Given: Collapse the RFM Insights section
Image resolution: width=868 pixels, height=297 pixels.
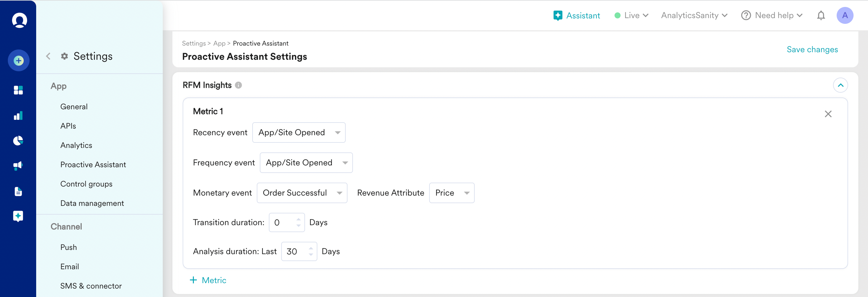Looking at the screenshot, I should tap(840, 85).
